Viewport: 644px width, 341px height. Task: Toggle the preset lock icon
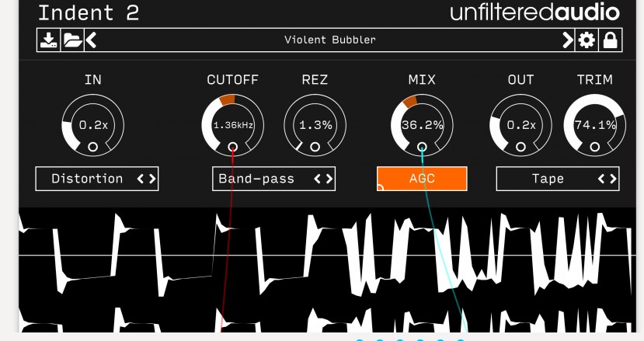(611, 40)
